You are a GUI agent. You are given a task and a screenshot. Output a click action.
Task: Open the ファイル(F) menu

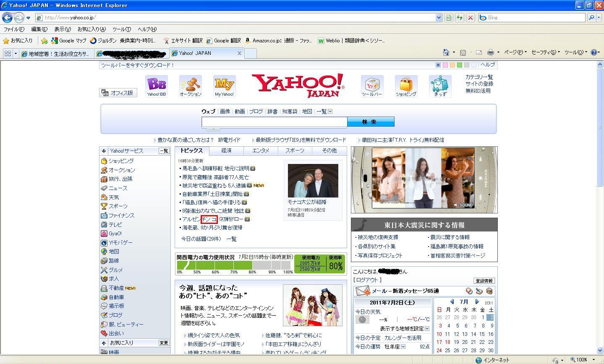[x=14, y=29]
